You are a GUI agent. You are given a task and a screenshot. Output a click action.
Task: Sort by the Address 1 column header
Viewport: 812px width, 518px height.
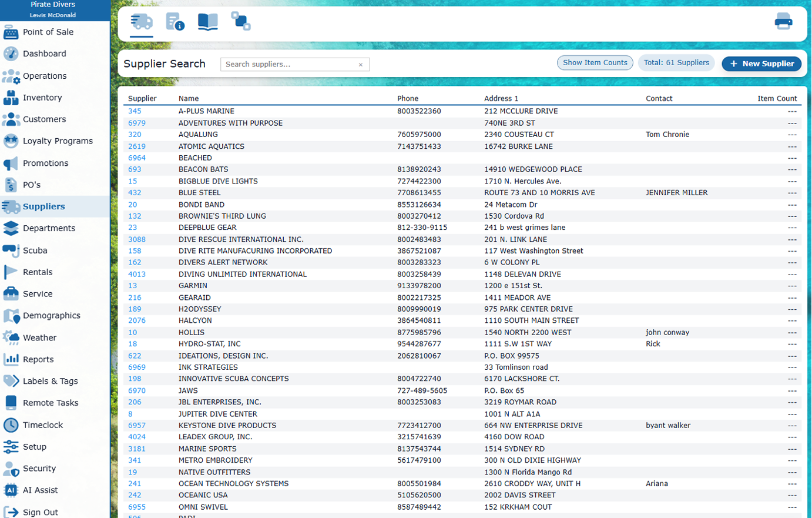click(501, 99)
